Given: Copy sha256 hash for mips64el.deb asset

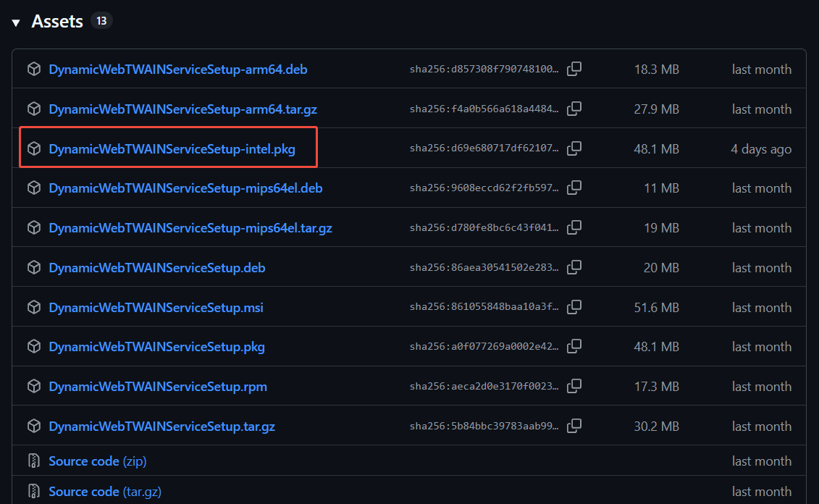Looking at the screenshot, I should click(x=574, y=188).
